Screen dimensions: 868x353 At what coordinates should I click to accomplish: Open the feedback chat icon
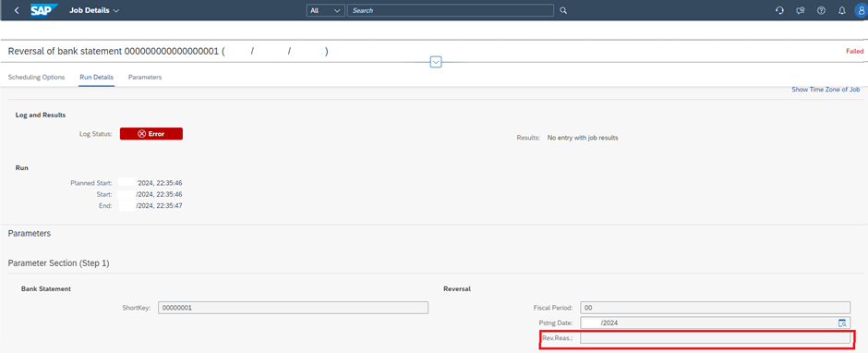pos(801,10)
